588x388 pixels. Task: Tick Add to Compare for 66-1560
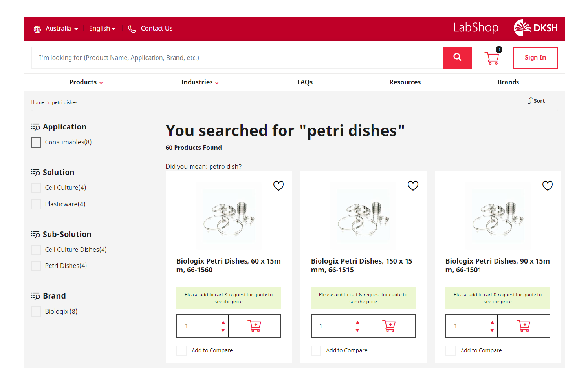181,350
